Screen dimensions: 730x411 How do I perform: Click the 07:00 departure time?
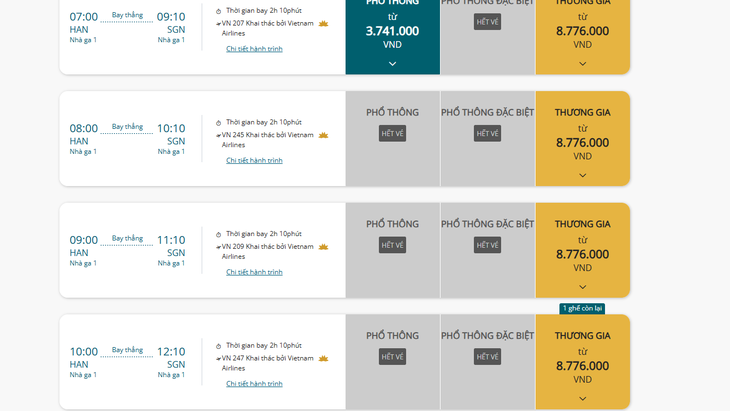(x=84, y=17)
